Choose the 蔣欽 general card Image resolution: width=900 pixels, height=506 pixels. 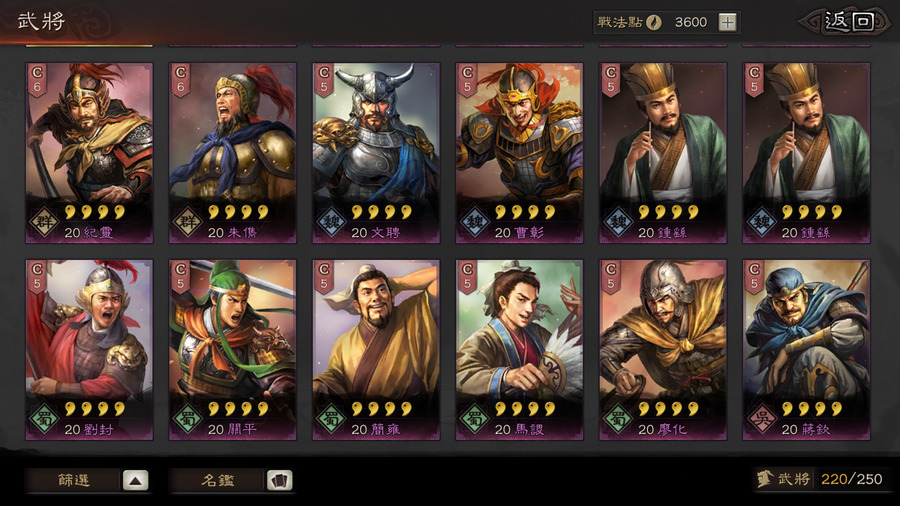806,350
